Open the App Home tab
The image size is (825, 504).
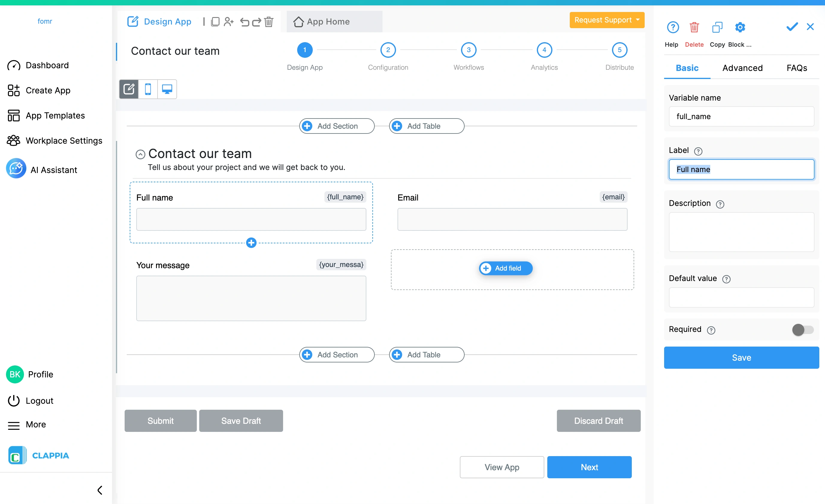334,22
